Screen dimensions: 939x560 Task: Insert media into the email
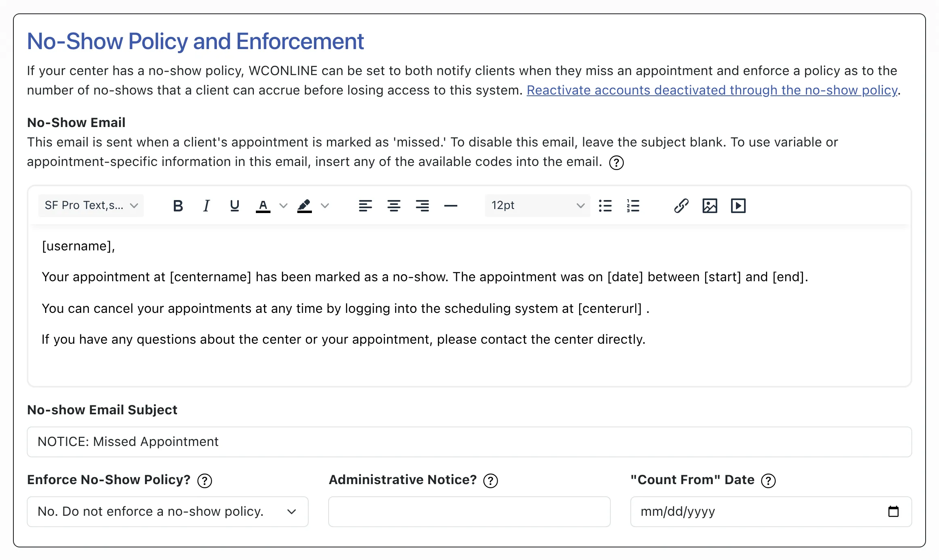[738, 206]
